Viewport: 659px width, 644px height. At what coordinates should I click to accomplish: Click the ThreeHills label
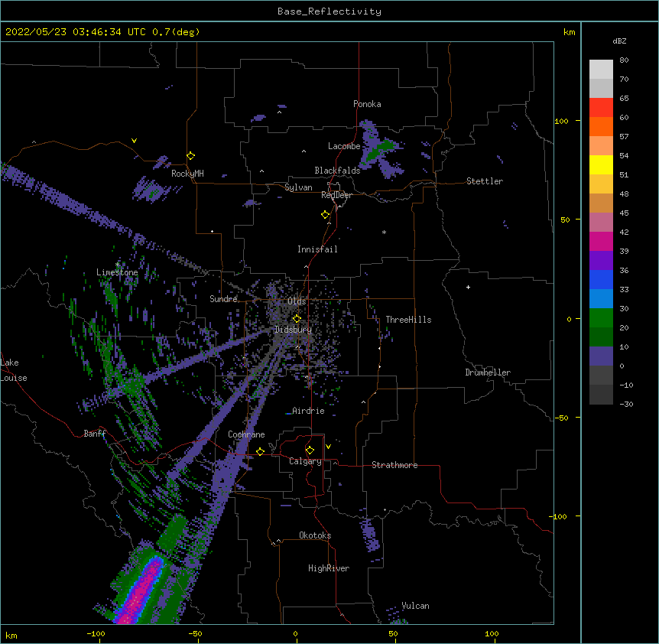[408, 320]
